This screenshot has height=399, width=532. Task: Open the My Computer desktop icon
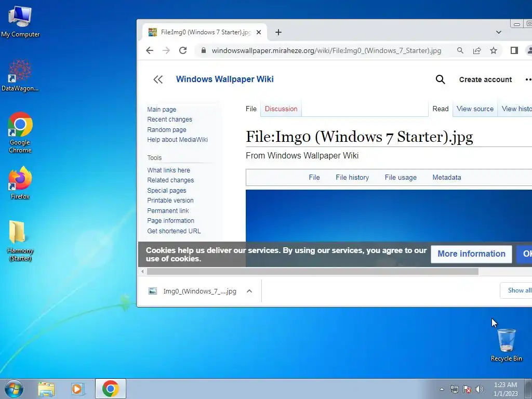point(20,21)
